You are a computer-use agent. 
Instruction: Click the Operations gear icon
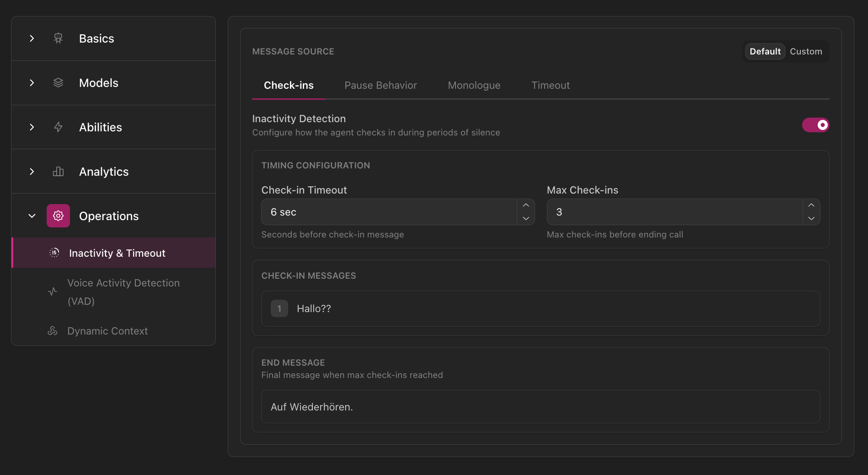58,216
